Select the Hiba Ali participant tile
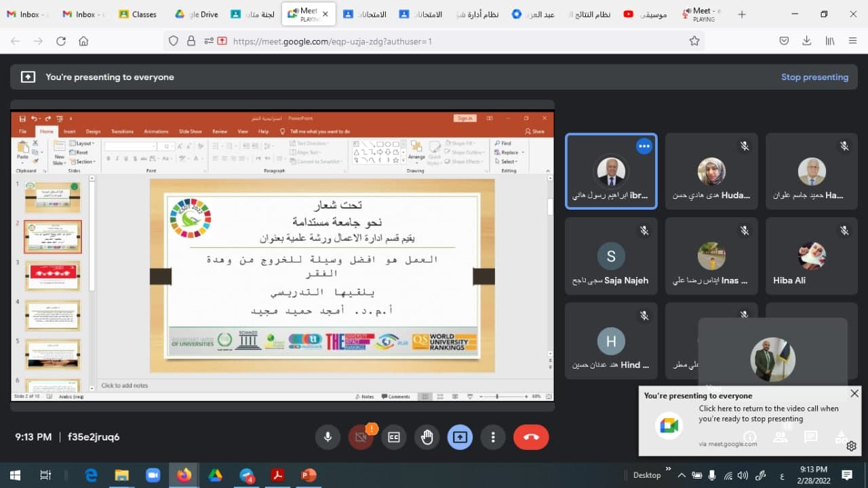This screenshot has width=868, height=488. (x=812, y=256)
